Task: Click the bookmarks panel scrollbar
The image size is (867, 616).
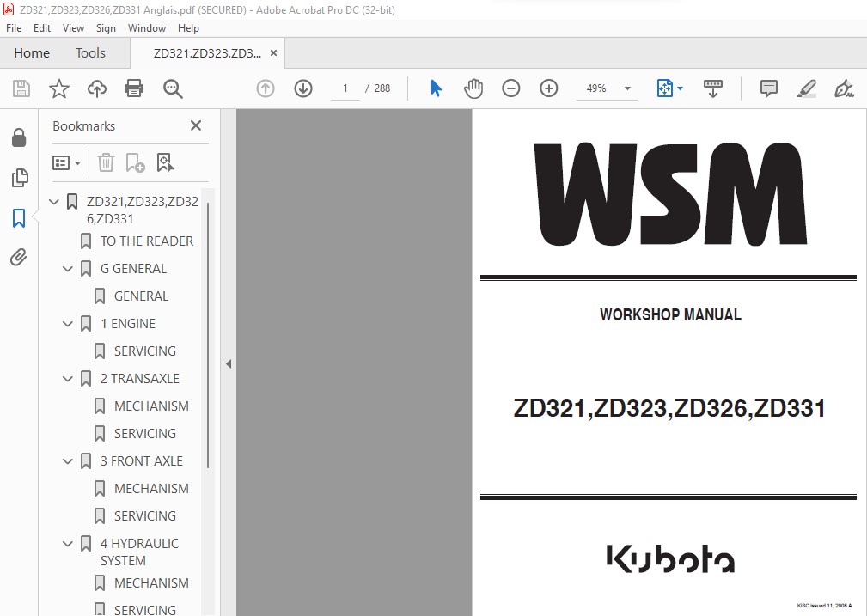Action: (x=208, y=334)
